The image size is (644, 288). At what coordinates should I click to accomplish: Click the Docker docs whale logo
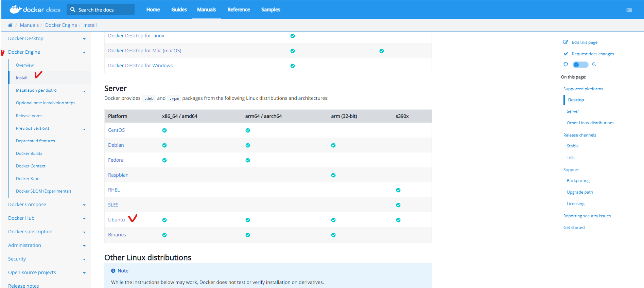coord(16,10)
